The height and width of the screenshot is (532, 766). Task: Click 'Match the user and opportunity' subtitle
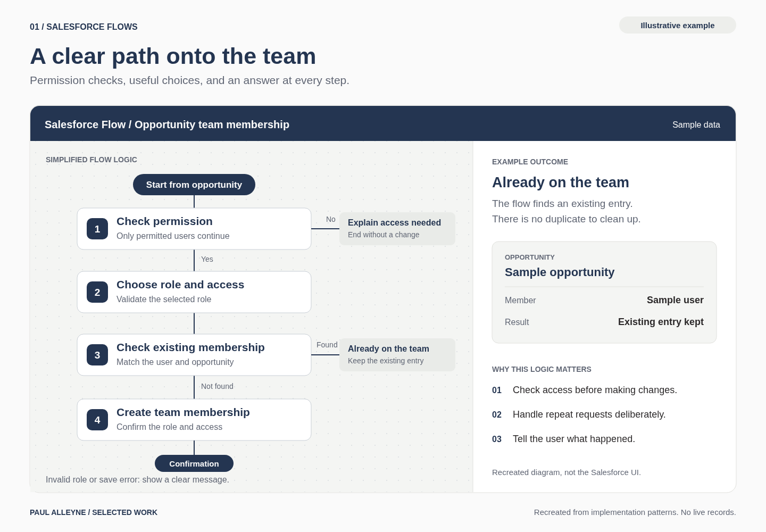[x=175, y=362]
